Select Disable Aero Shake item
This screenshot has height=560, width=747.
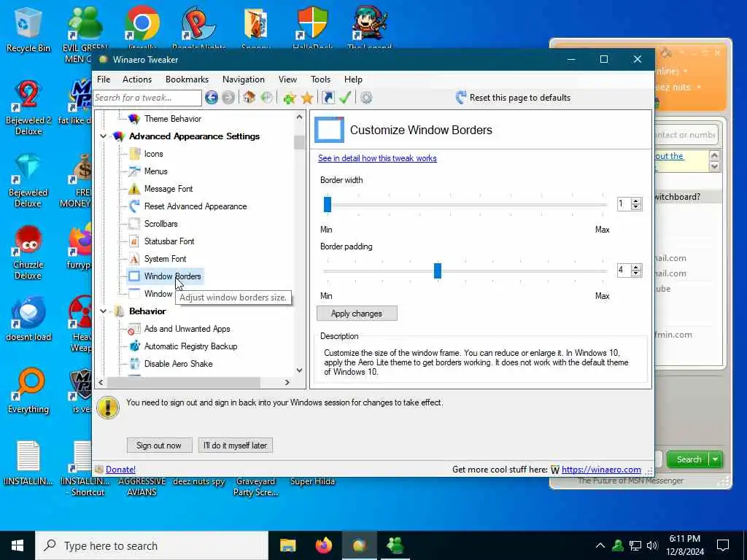point(178,364)
